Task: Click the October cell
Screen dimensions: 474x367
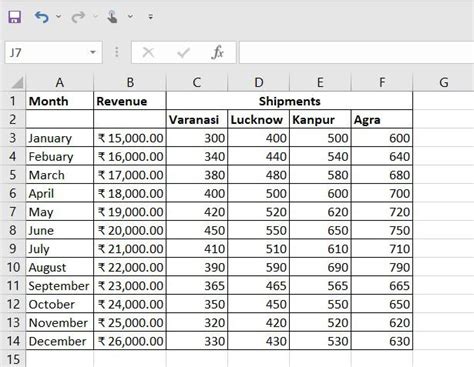Action: pyautogui.click(x=60, y=304)
